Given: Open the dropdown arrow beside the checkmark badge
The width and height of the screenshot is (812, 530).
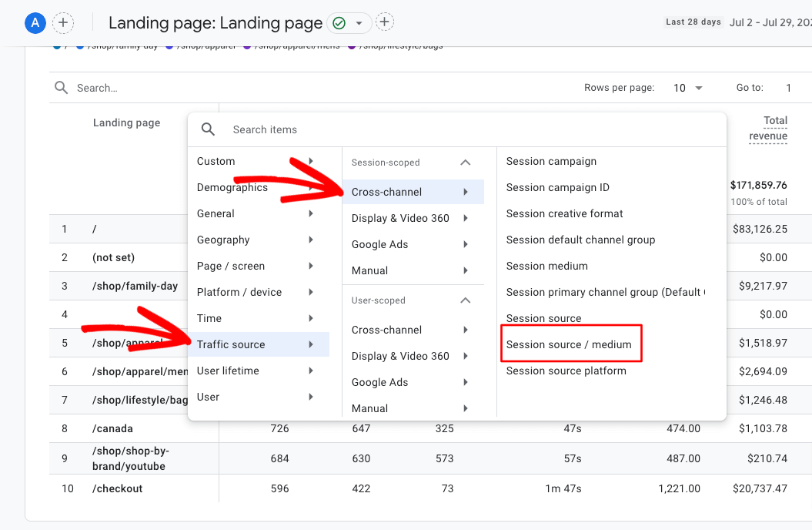Looking at the screenshot, I should [357, 23].
